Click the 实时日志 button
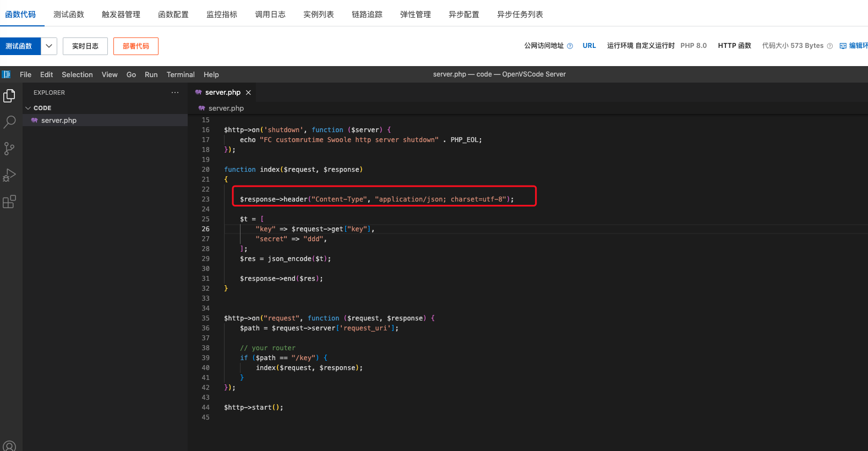Image resolution: width=868 pixels, height=451 pixels. click(x=85, y=46)
